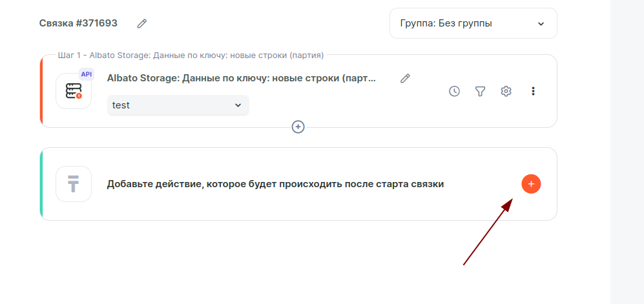Insert a step via the circled plus
This screenshot has height=304, width=644.
pyautogui.click(x=298, y=127)
